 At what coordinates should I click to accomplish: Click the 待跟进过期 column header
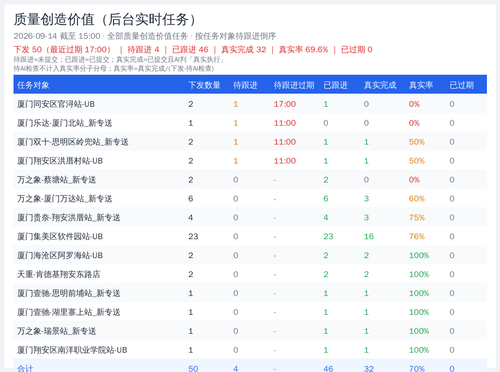294,85
